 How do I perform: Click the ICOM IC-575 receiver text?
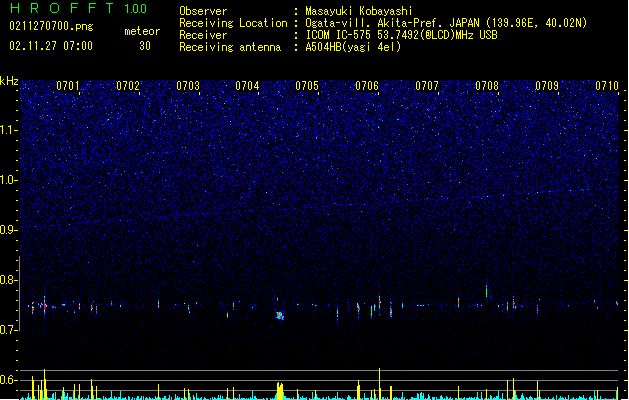point(401,35)
